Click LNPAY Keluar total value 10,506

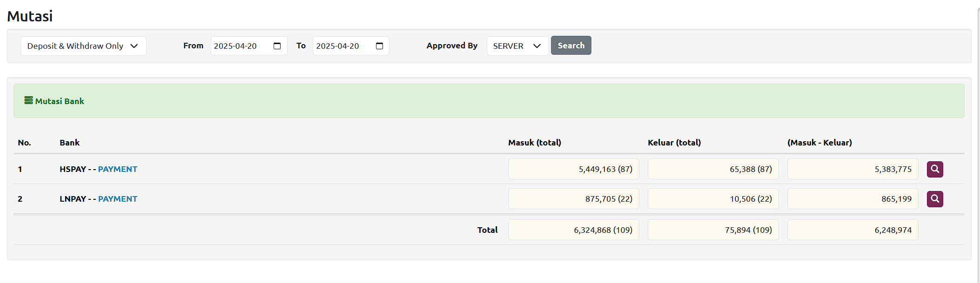click(713, 199)
